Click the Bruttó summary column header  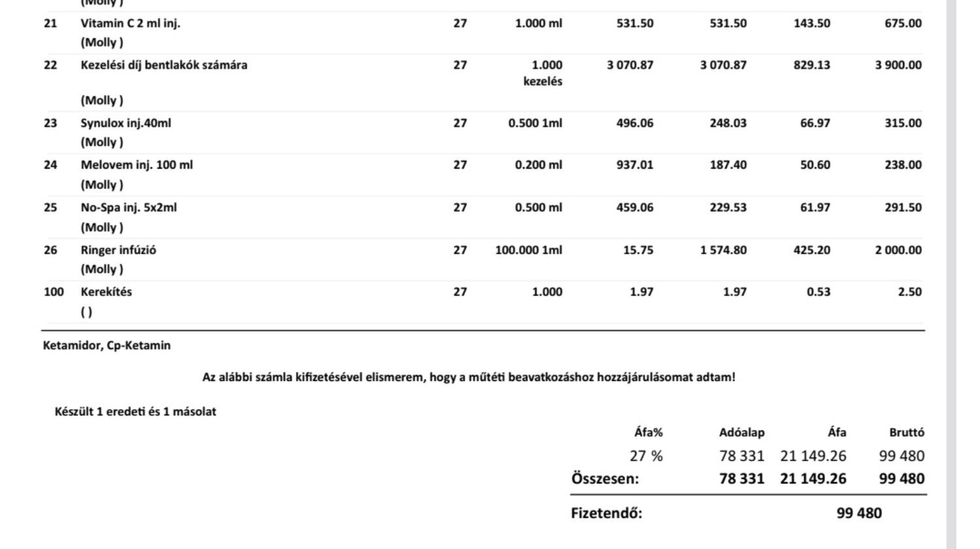(906, 433)
